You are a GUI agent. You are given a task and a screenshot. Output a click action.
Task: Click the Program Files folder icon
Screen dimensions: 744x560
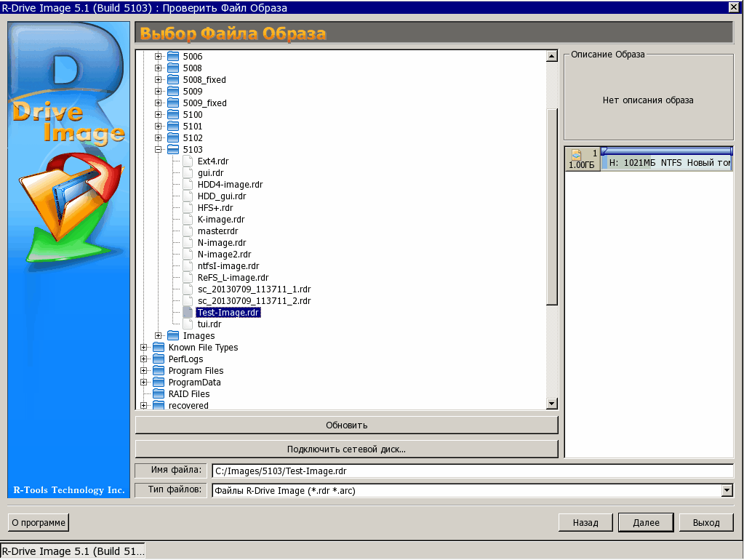coord(159,371)
